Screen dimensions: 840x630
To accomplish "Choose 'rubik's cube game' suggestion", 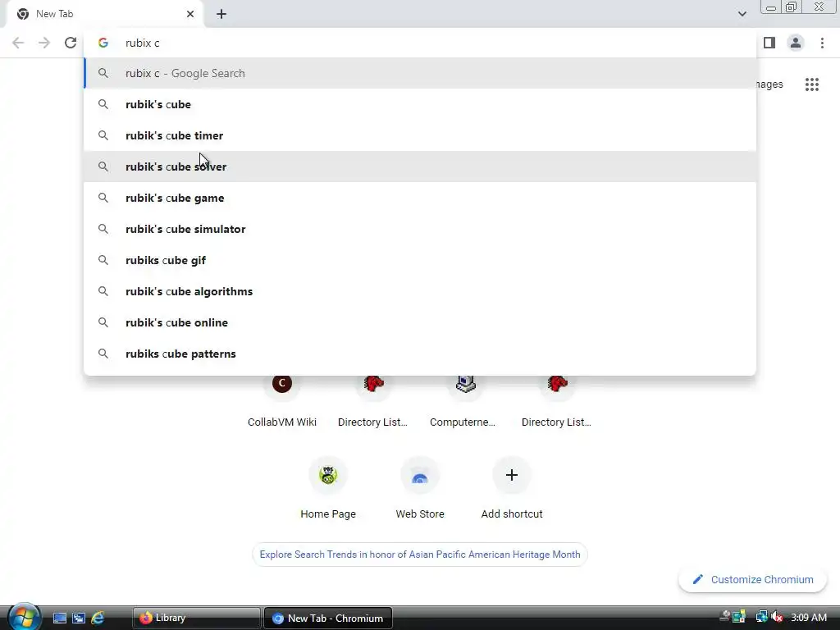I will pos(420,198).
